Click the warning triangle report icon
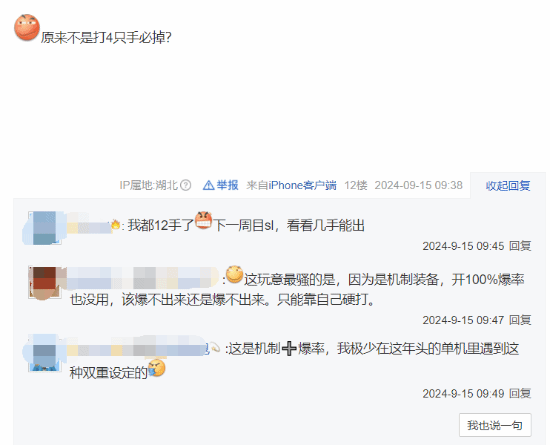The image size is (550, 445). (208, 185)
